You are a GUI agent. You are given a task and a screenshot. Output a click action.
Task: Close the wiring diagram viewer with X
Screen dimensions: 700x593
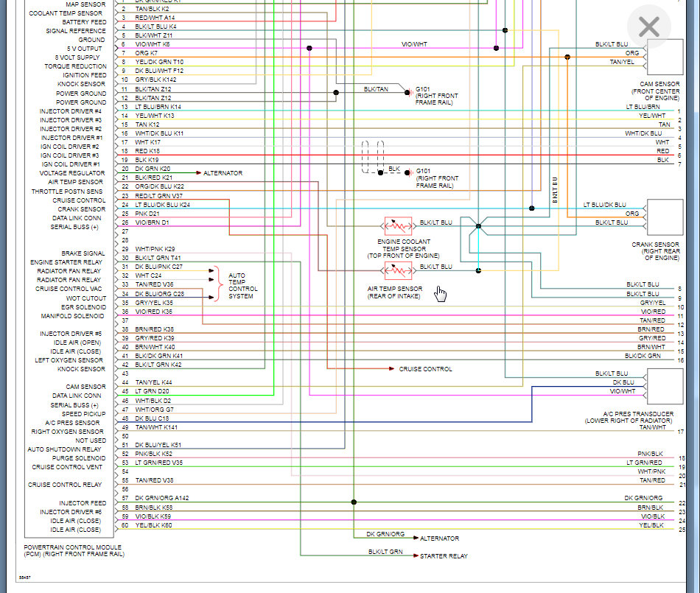tap(648, 27)
